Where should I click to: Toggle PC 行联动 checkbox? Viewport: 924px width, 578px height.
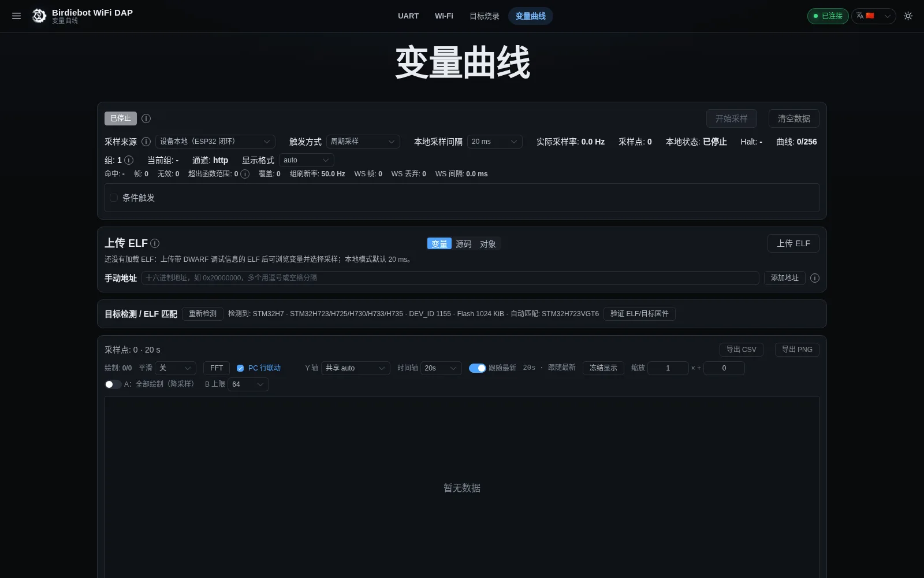[x=240, y=368]
